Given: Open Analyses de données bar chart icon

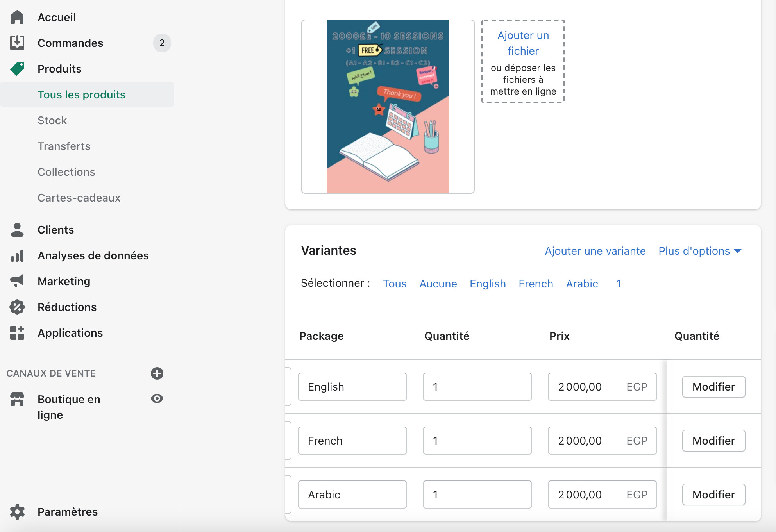Looking at the screenshot, I should 17,255.
